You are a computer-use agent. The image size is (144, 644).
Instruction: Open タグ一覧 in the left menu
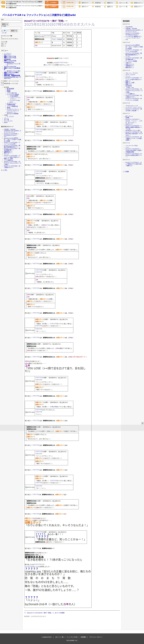(x=6, y=119)
